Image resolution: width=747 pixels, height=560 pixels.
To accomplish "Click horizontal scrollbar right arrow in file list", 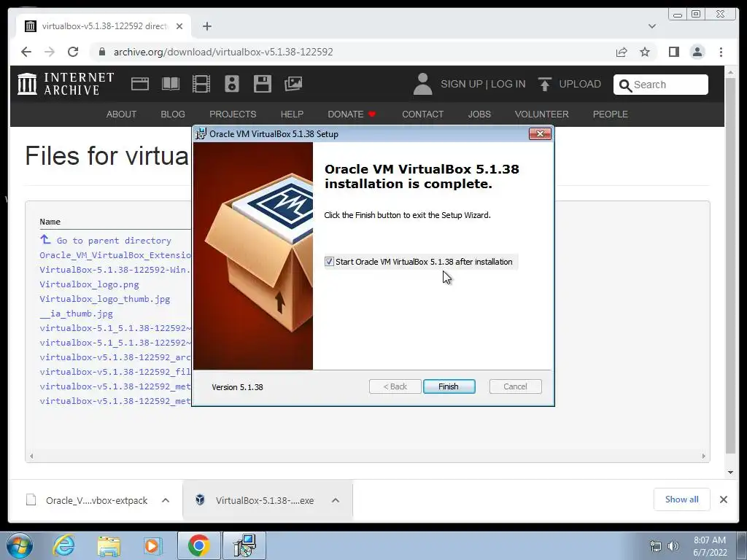I will coord(704,456).
